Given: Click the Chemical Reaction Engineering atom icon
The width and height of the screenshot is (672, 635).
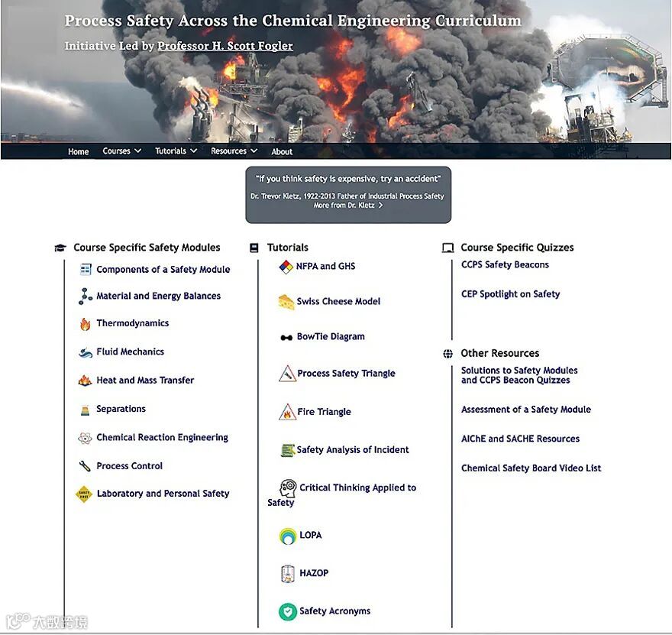Looking at the screenshot, I should point(85,438).
